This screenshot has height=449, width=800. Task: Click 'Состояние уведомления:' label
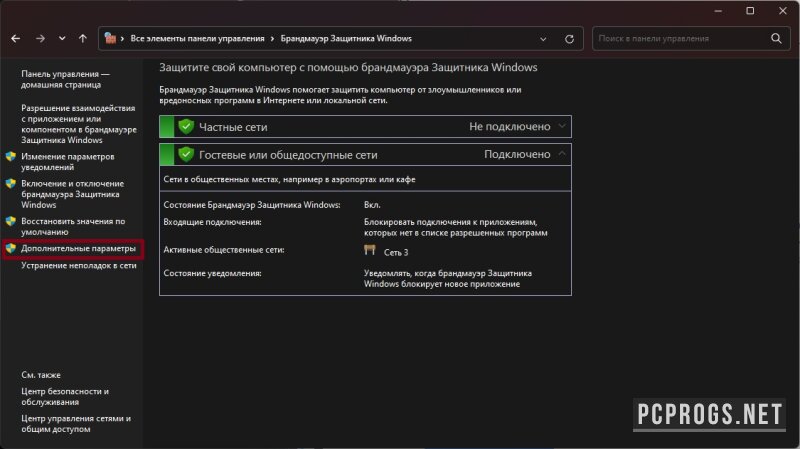tap(212, 273)
